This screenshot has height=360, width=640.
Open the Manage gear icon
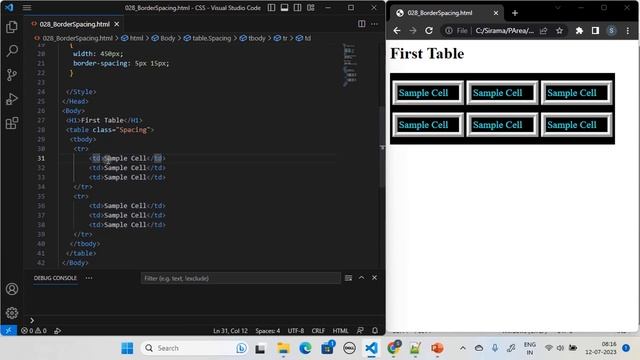12,313
